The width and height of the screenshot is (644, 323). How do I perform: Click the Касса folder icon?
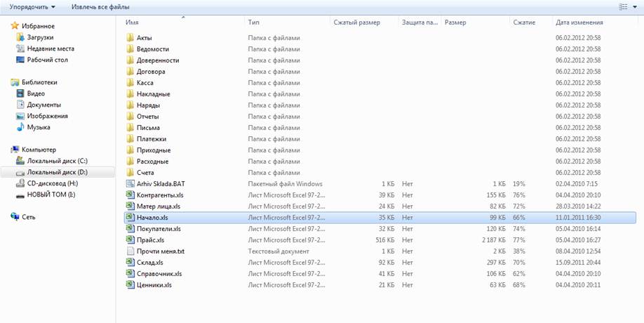click(x=130, y=83)
